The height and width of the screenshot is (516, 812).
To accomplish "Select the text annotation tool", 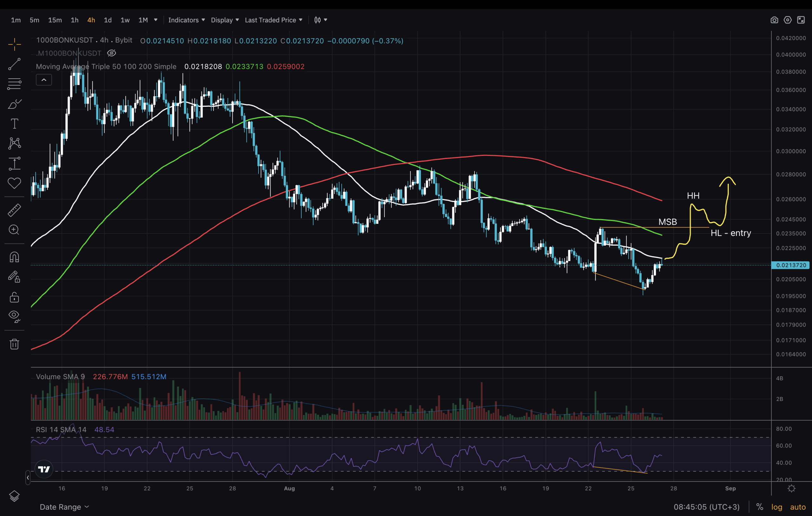I will (x=14, y=124).
